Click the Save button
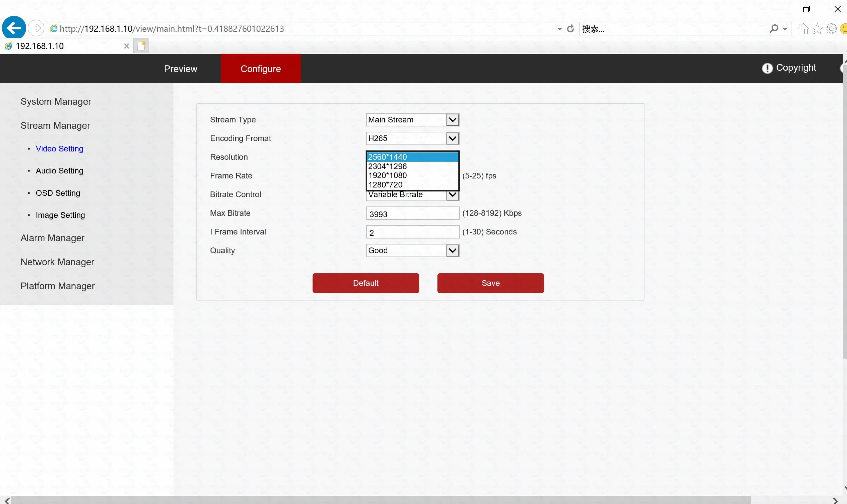The width and height of the screenshot is (847, 504). pyautogui.click(x=490, y=283)
